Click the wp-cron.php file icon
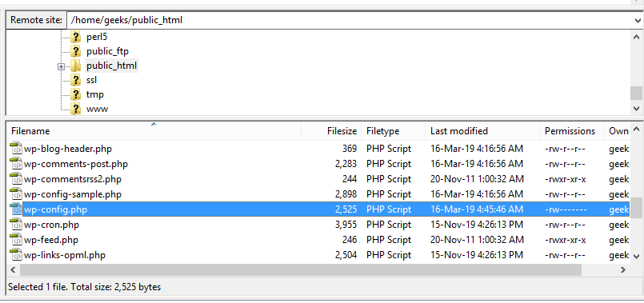 (16, 225)
